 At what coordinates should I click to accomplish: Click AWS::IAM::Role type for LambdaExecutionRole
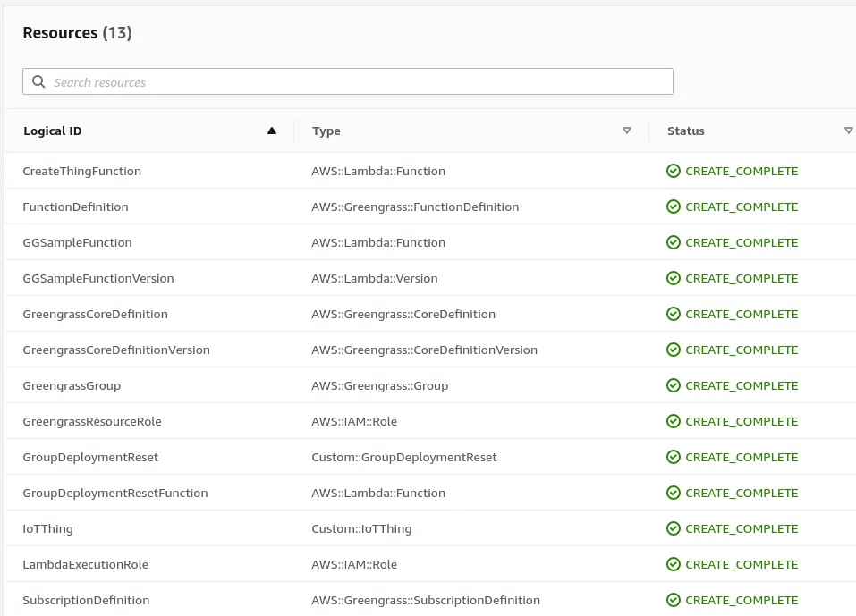click(354, 564)
